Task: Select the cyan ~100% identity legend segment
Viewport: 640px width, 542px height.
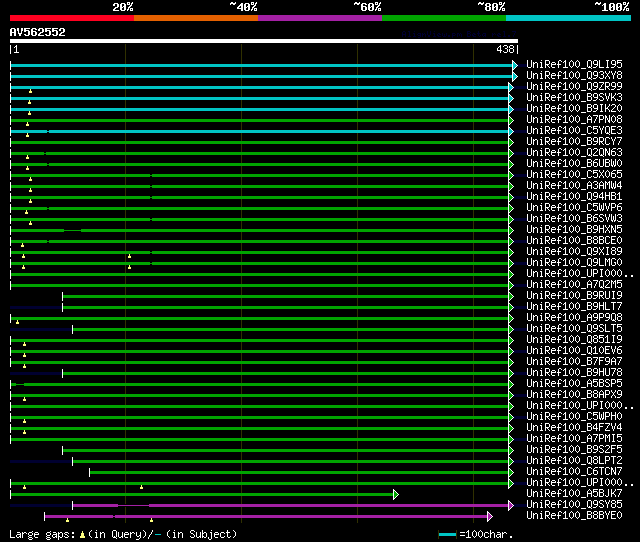Action: [567, 18]
